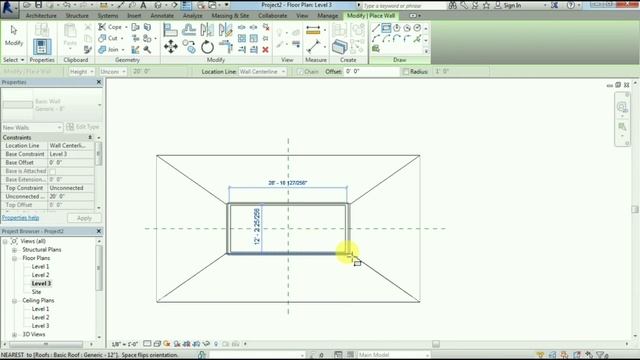Open the Main Model workset dropdown

point(393,355)
